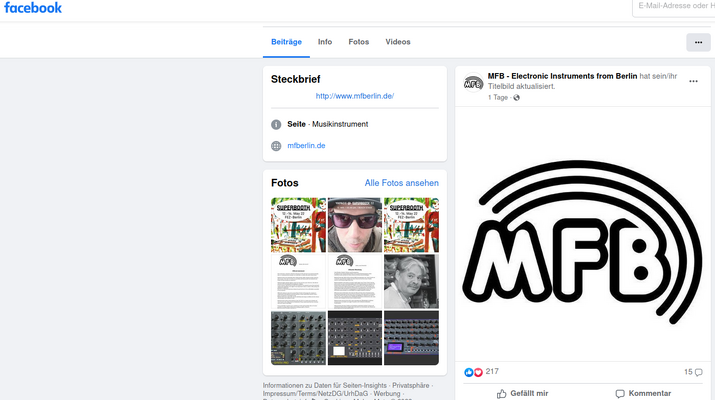Click the Facebook logo

33,8
